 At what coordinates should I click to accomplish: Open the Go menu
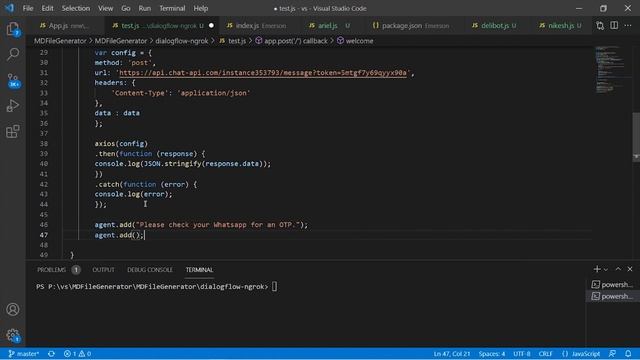click(126, 9)
